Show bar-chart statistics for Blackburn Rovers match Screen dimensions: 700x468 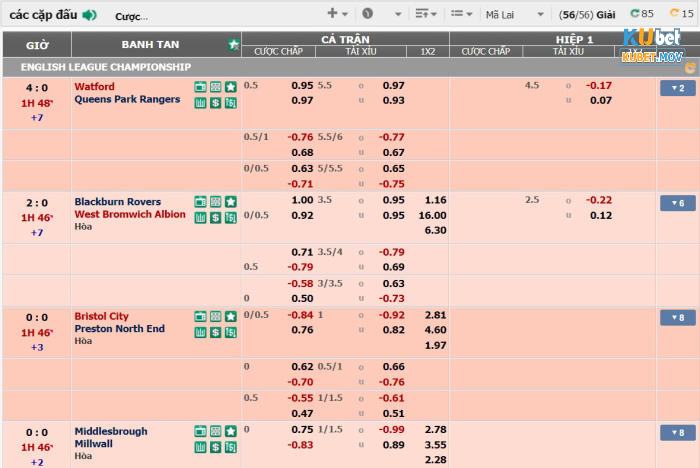(x=200, y=218)
